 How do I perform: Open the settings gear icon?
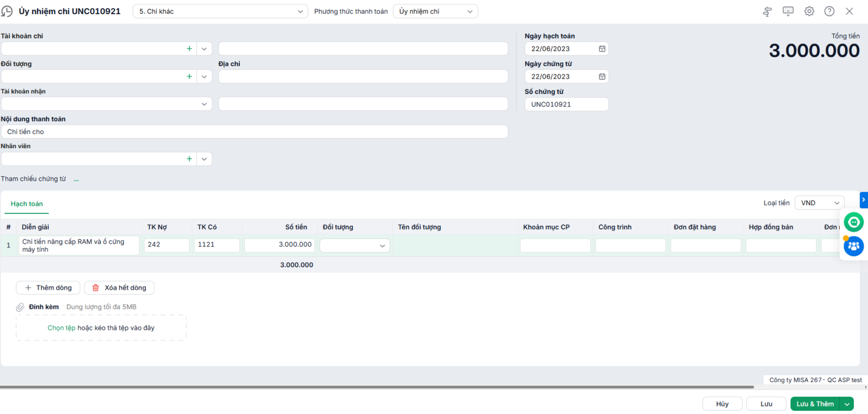point(809,11)
